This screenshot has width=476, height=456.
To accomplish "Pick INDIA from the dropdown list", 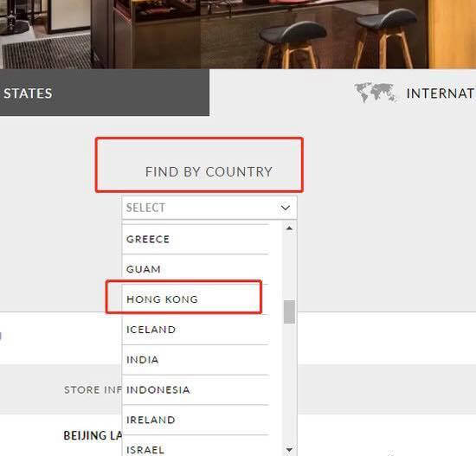I will tap(196, 360).
